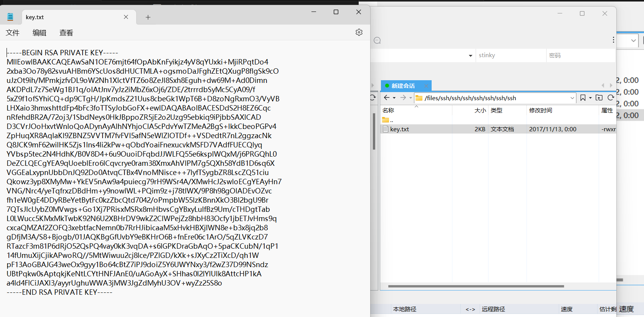644x317 pixels.
Task: Expand the remote path dropdown chevron
Action: coord(572,98)
